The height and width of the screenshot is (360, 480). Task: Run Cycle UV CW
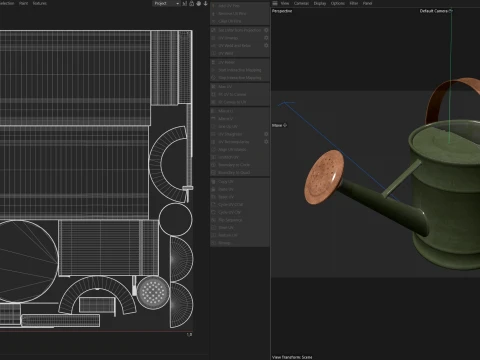point(240,212)
